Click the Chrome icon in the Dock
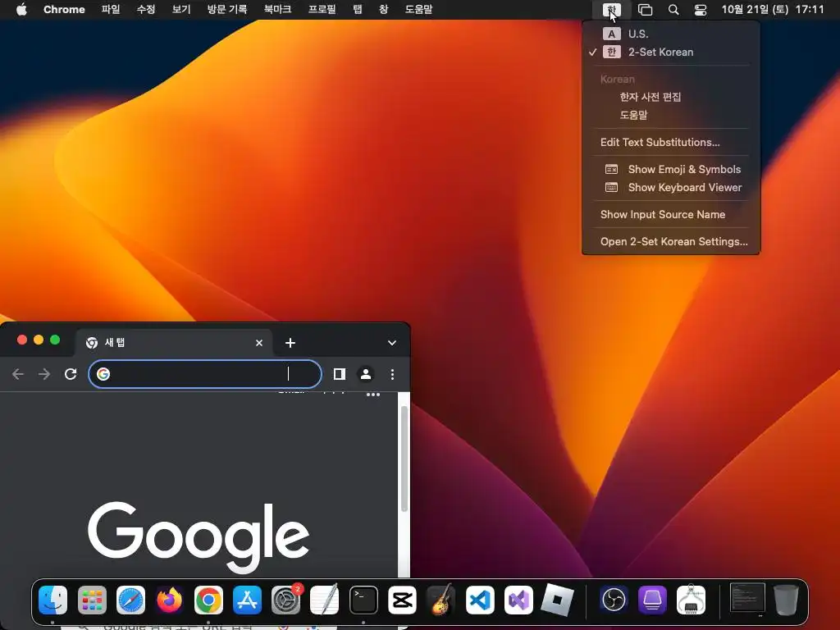The image size is (840, 630). [208, 600]
